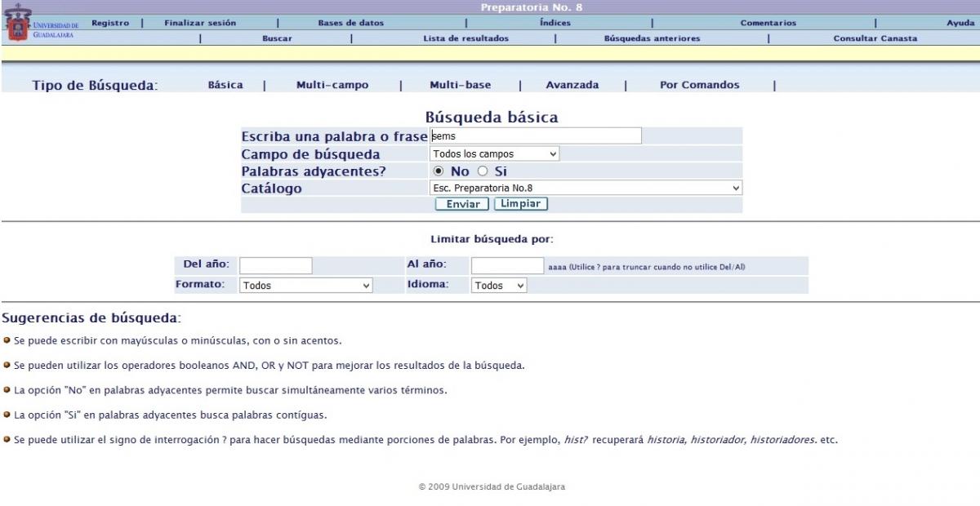The width and height of the screenshot is (980, 506).
Task: Open Consultar Canasta
Action: 875,38
